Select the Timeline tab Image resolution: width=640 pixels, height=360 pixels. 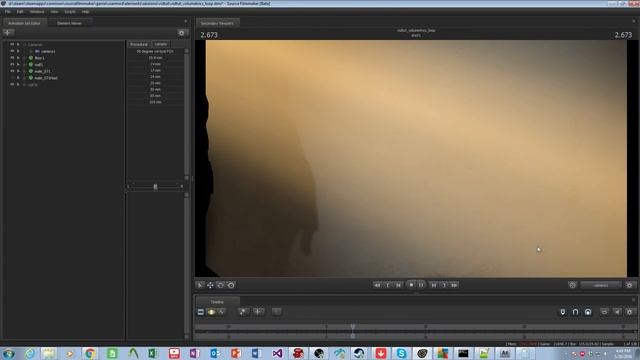217,302
